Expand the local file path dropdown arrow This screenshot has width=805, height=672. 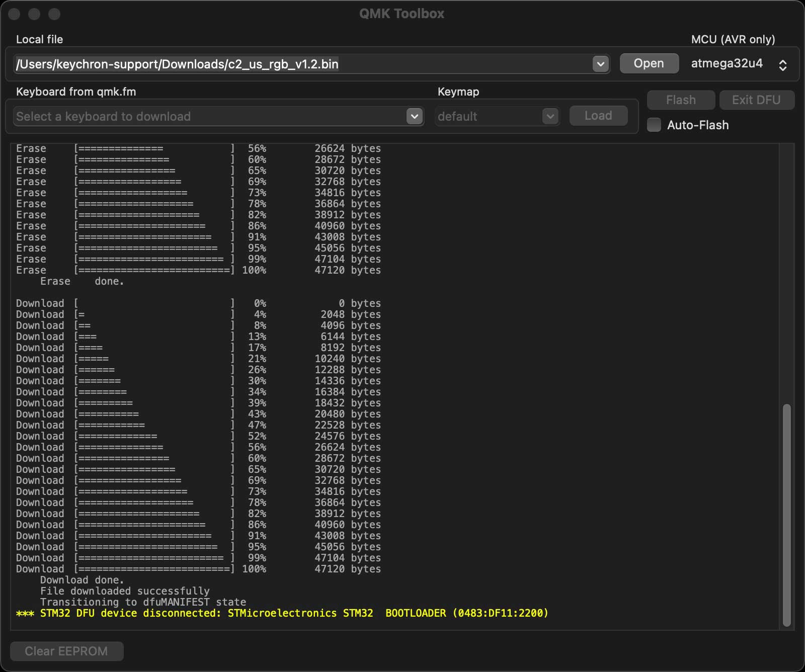click(x=600, y=64)
